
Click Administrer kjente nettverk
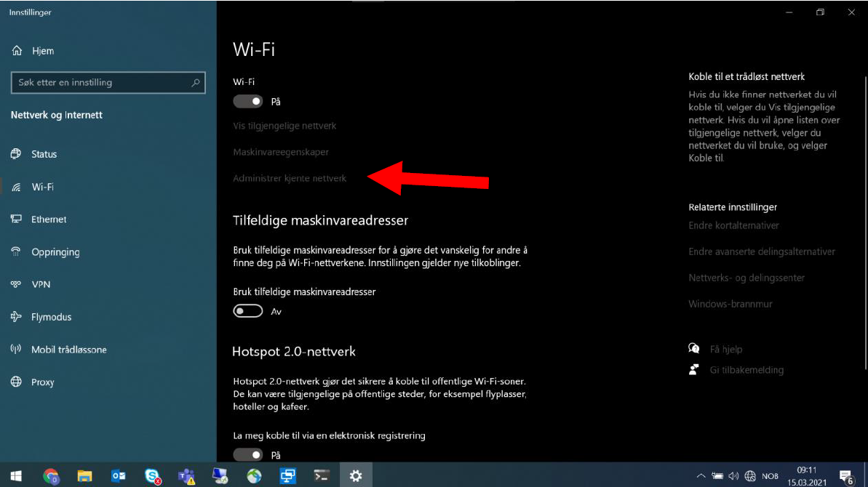(x=290, y=179)
